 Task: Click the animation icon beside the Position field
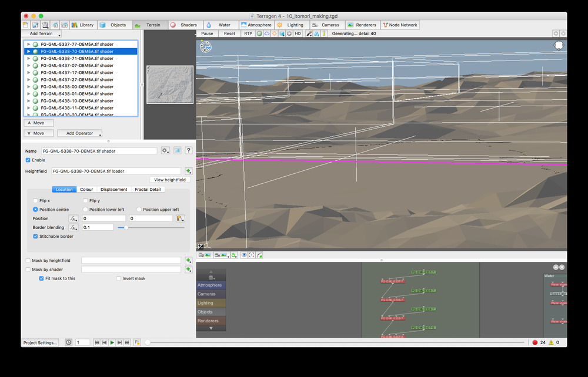[73, 218]
